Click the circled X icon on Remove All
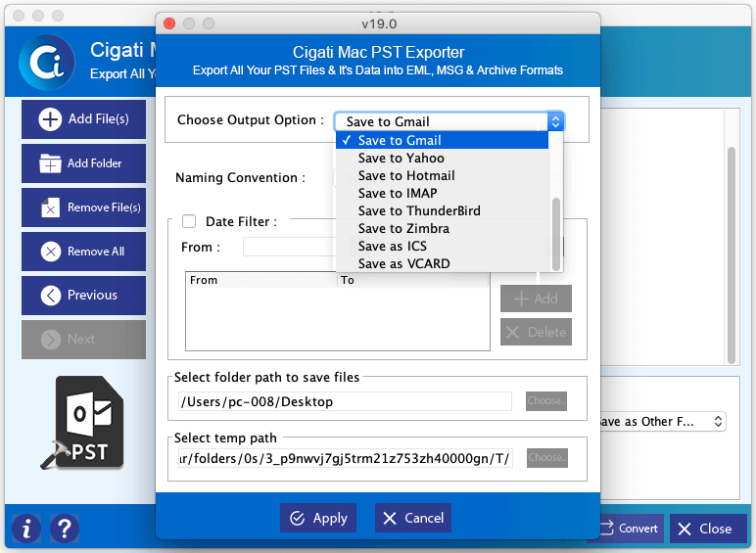 coord(51,252)
